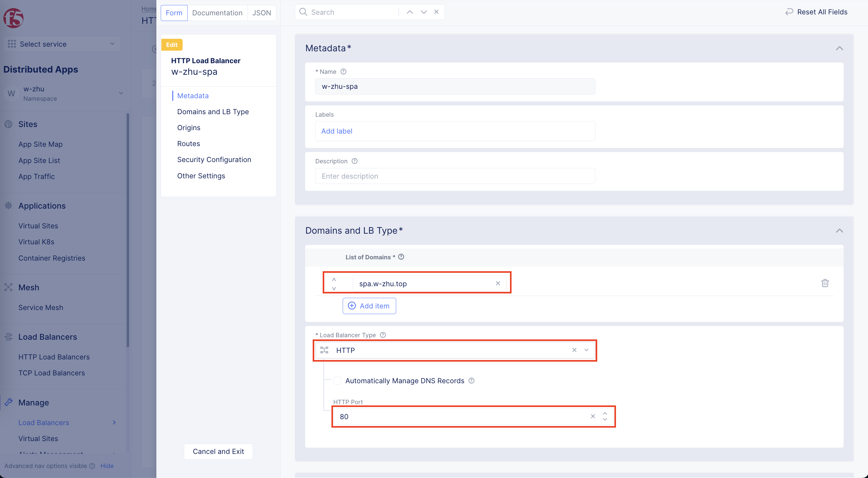Go to previous search result arrow
868x478 pixels.
tap(410, 12)
